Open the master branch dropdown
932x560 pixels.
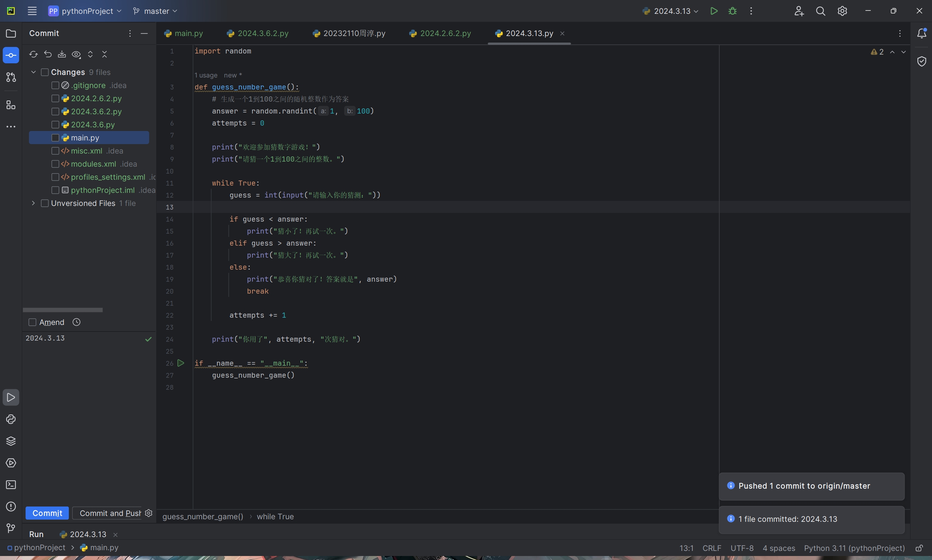[x=155, y=11]
